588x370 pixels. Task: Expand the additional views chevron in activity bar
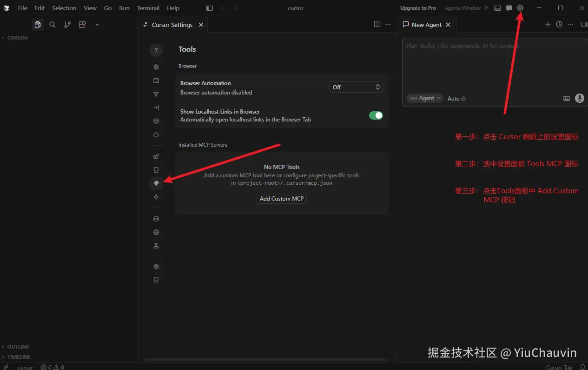(x=97, y=25)
